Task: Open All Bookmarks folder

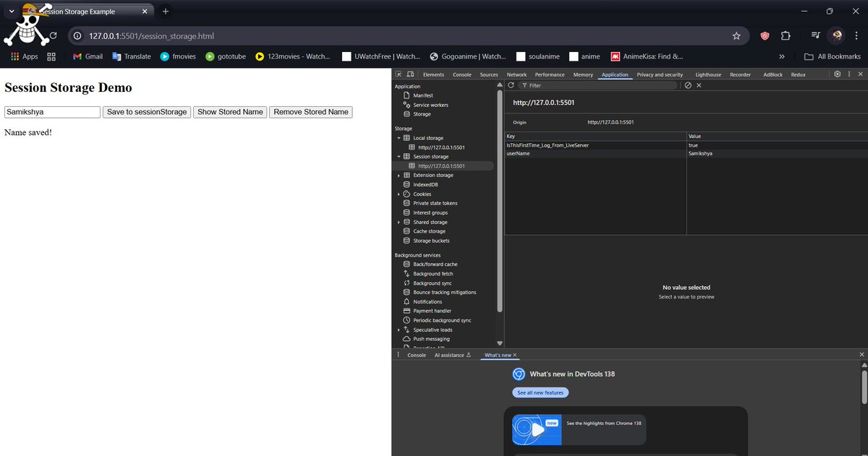Action: (x=833, y=56)
